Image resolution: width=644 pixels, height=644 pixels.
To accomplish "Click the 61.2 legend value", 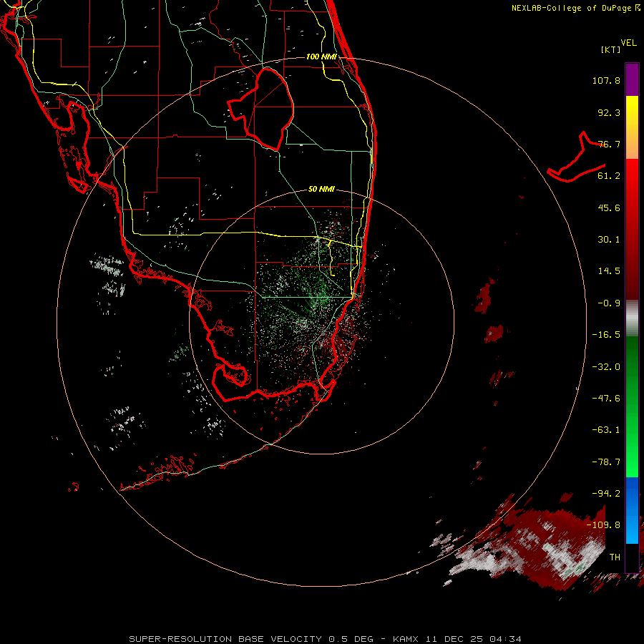I will (609, 176).
